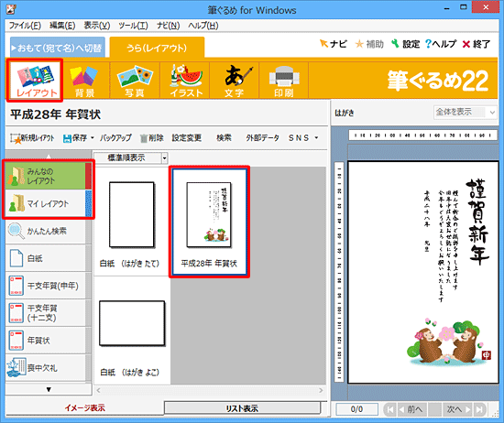Click the 新規レイアウト toolbar button
This screenshot has width=504, height=423.
(x=32, y=138)
